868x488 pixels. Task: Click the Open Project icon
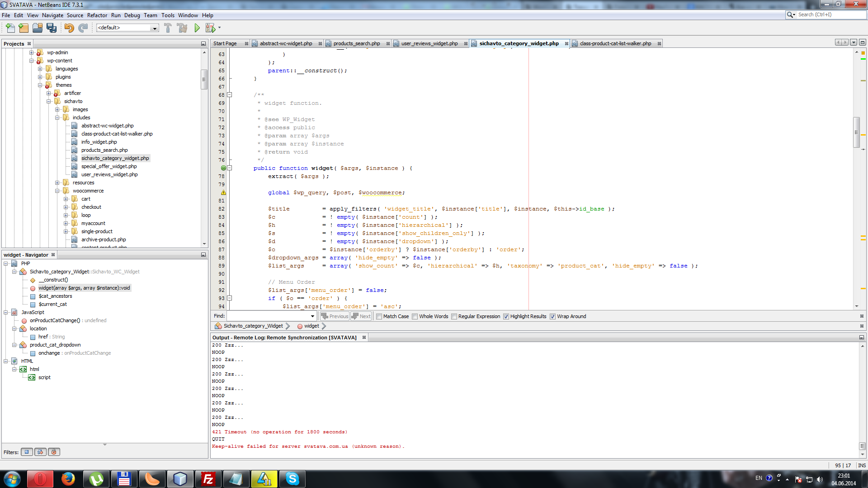coord(38,28)
